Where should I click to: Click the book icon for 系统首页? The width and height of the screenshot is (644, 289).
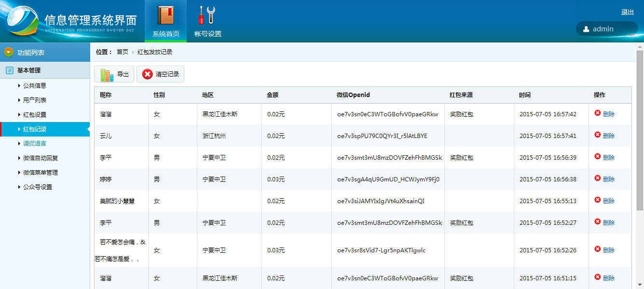165,15
